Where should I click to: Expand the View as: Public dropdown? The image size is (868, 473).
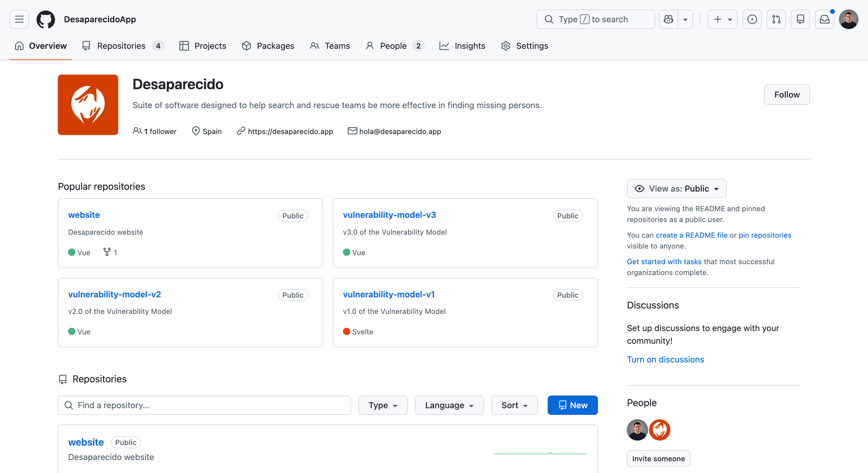677,189
